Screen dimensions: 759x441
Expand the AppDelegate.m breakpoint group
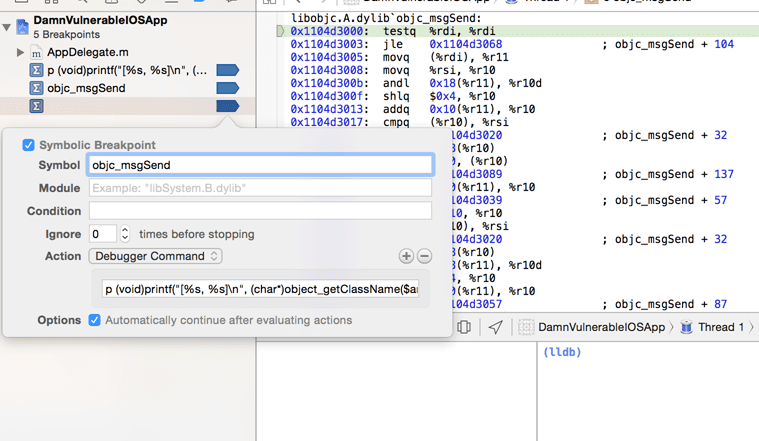20,52
